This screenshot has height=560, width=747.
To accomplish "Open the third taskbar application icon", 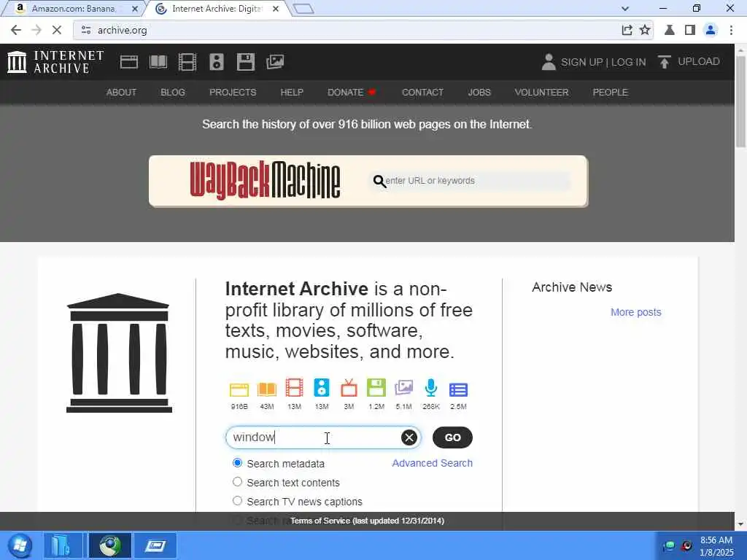I will click(x=155, y=545).
